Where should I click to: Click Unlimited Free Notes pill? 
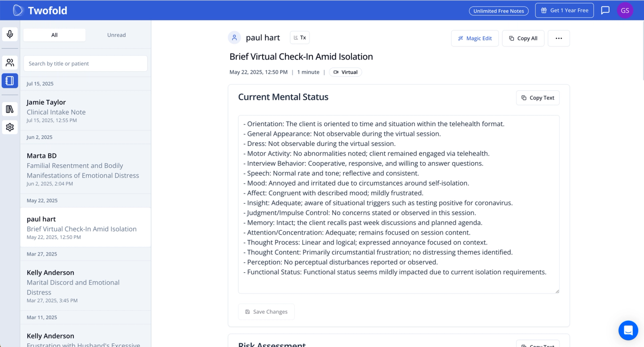point(499,11)
